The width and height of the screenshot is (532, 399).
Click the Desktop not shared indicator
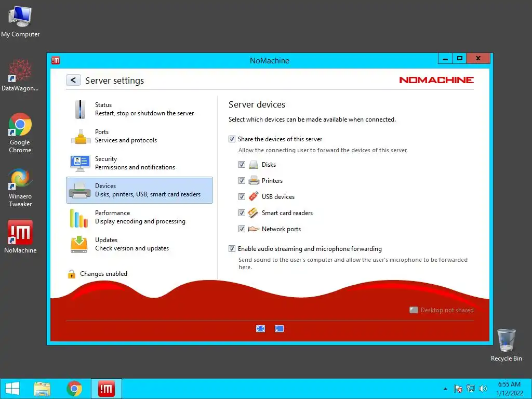(442, 310)
